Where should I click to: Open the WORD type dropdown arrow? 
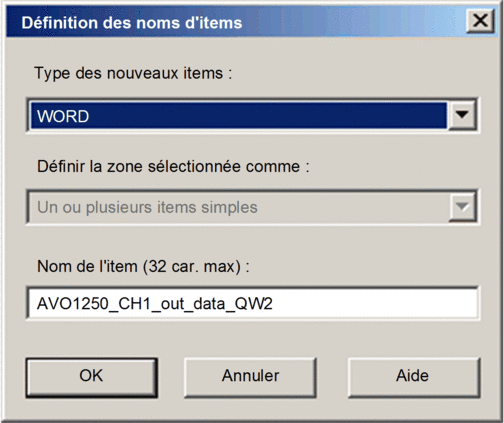(x=462, y=115)
